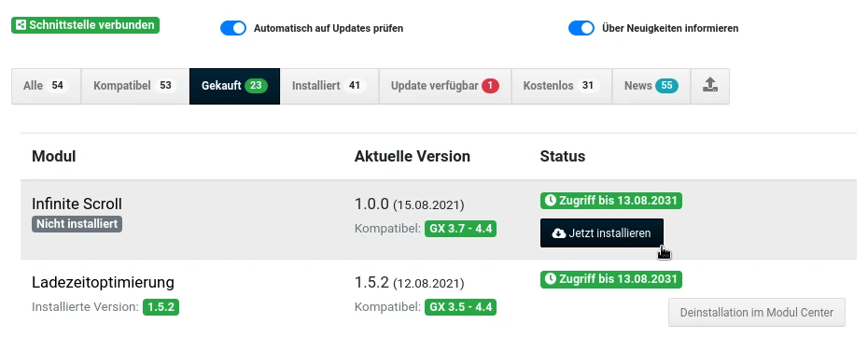Show the Installiert modules tab
868x338 pixels.
coord(329,86)
